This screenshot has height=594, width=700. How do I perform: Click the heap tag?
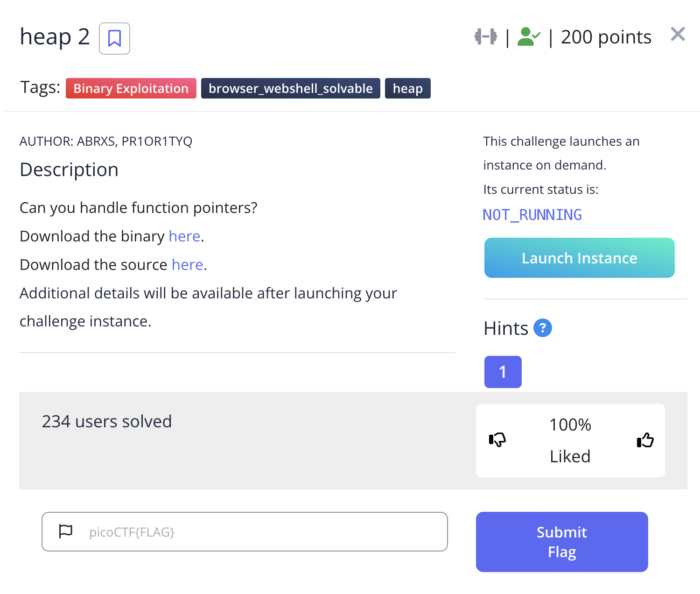[x=407, y=88]
